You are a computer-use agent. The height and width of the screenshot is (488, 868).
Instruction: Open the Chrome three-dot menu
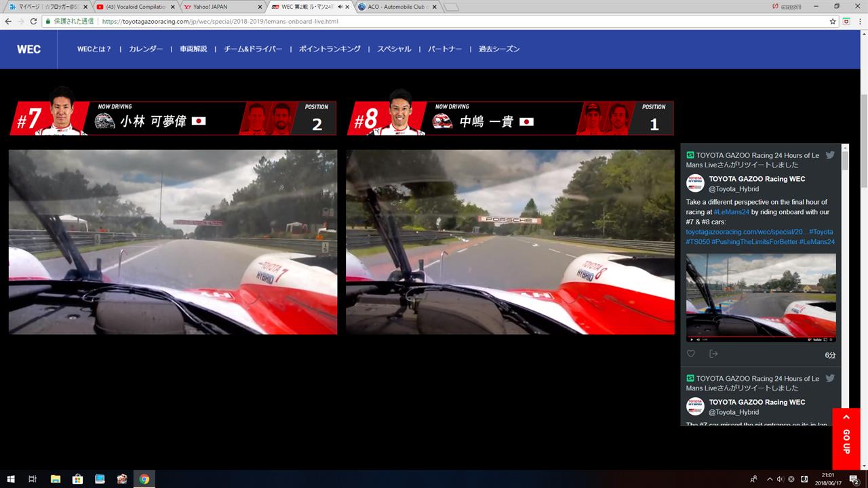(860, 21)
